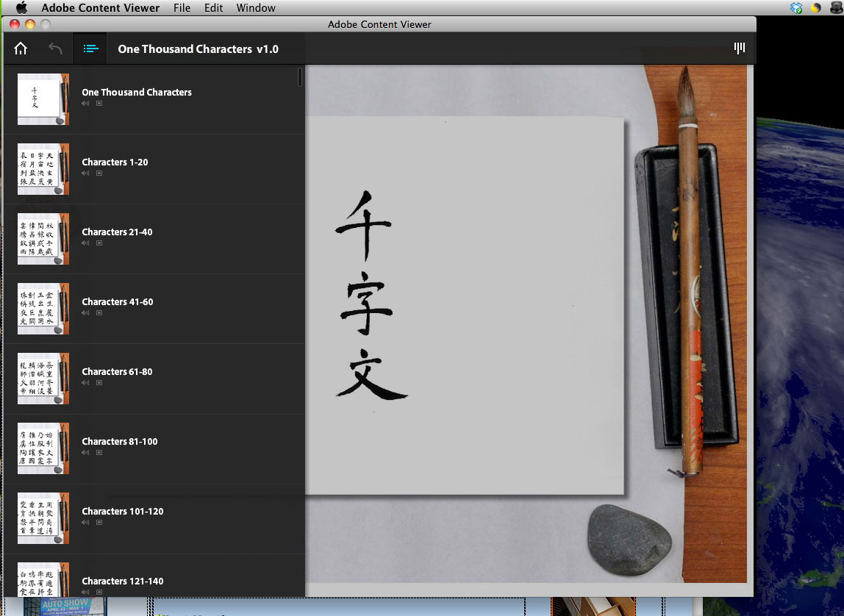844x616 pixels.
Task: Jump to "Characters 41-60" in the contents
Action: click(x=118, y=302)
